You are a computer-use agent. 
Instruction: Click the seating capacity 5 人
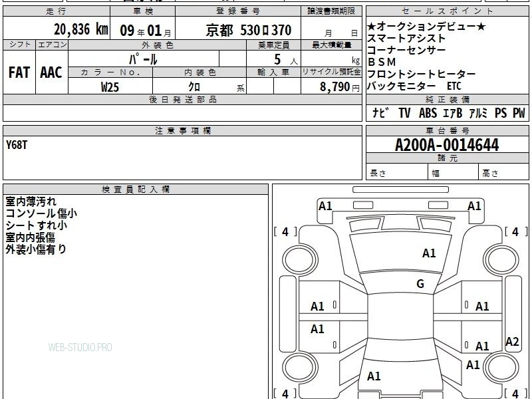286,60
